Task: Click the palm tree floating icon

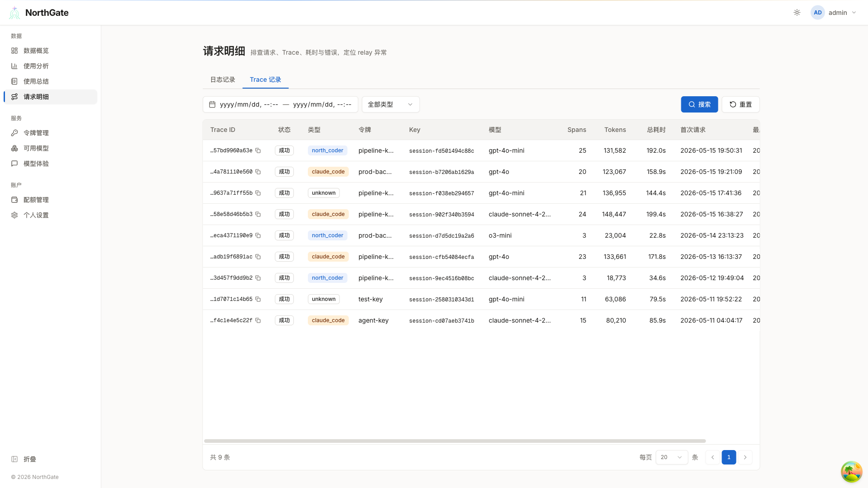Action: point(851,472)
